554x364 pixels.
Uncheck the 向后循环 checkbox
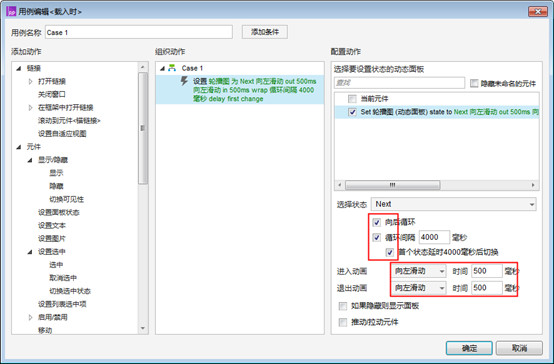click(377, 222)
